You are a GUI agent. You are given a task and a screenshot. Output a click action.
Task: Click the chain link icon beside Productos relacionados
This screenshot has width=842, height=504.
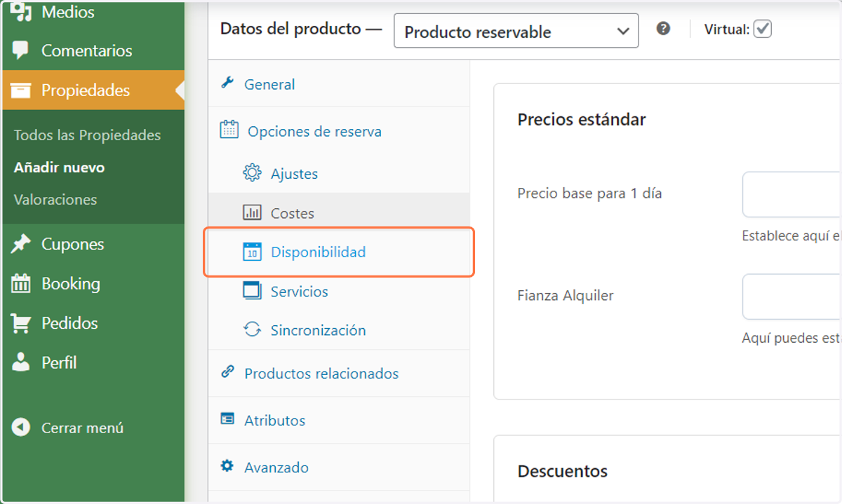click(227, 372)
